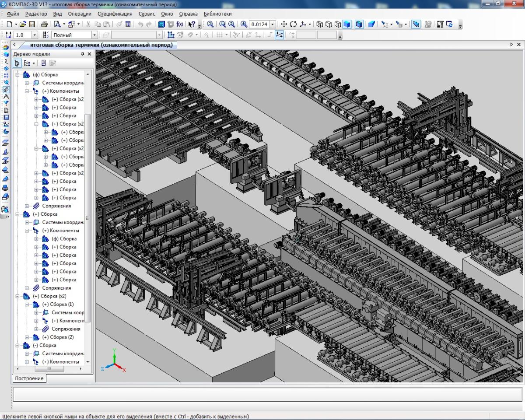Activate the Rotate view tool
Image resolution: width=525 pixels, height=420 pixels.
(x=293, y=24)
